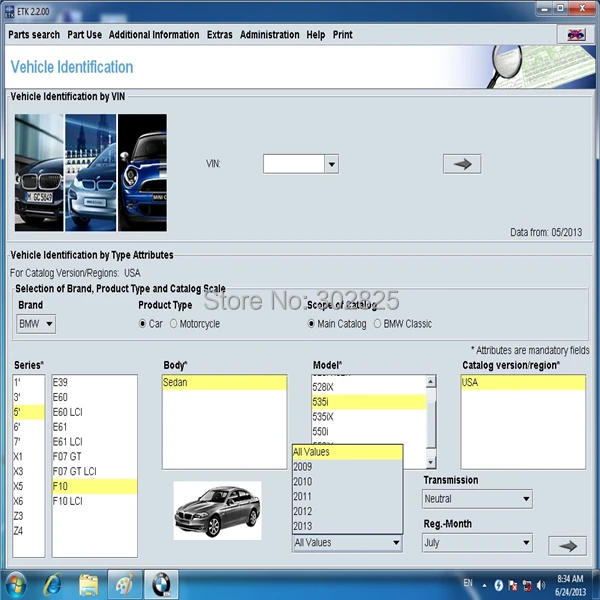Click the type attributes confirm arrow button

click(567, 546)
